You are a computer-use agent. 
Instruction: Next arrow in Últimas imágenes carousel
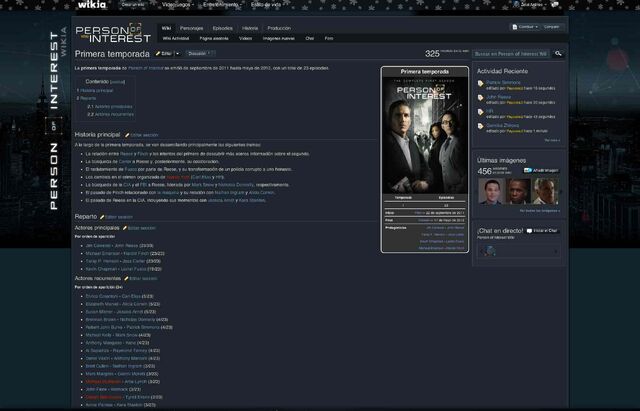[561, 191]
